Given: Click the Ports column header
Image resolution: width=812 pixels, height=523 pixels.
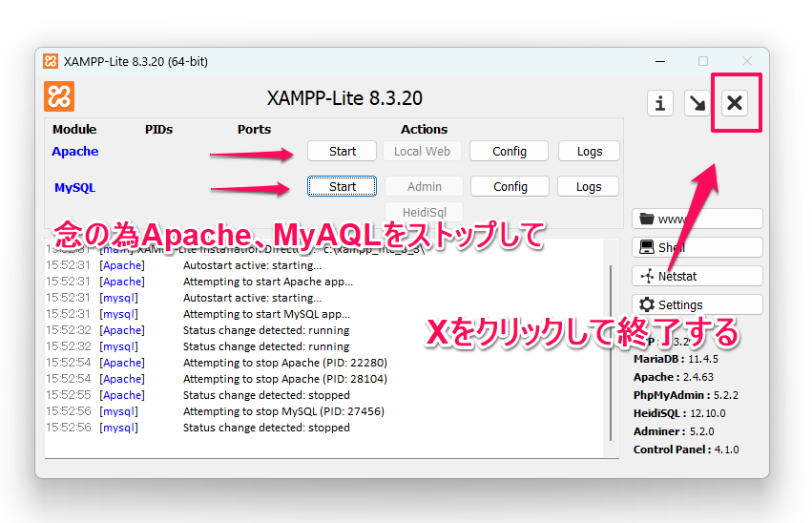Looking at the screenshot, I should (254, 129).
